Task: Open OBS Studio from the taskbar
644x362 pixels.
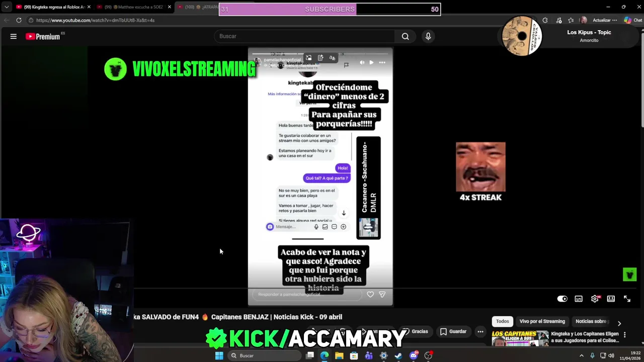Action: pyautogui.click(x=428, y=355)
